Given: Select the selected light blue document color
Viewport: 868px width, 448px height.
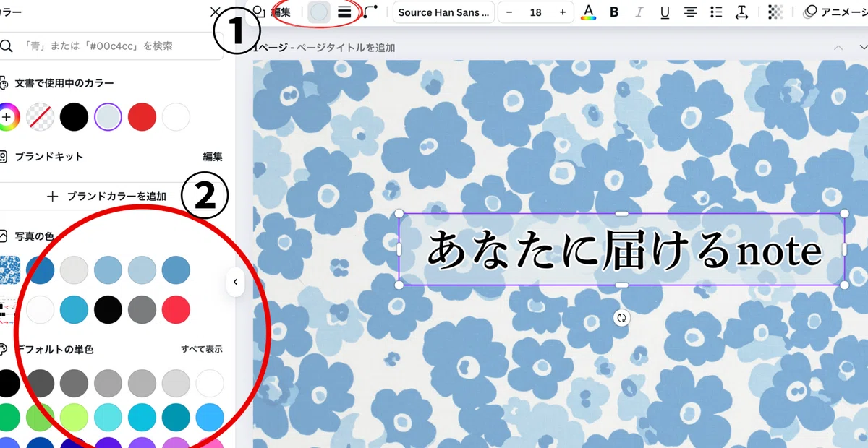Looking at the screenshot, I should (108, 116).
